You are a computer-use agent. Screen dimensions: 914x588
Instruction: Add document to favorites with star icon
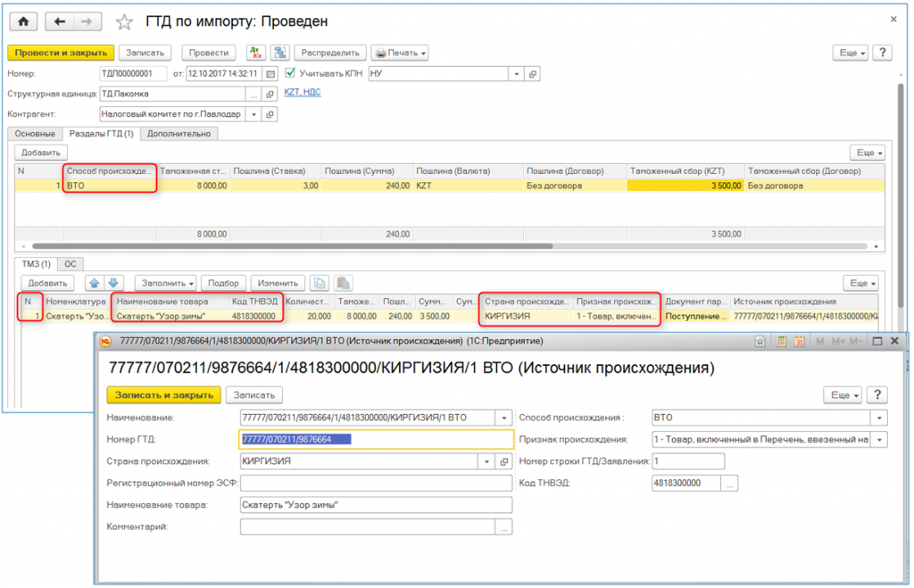pos(125,21)
